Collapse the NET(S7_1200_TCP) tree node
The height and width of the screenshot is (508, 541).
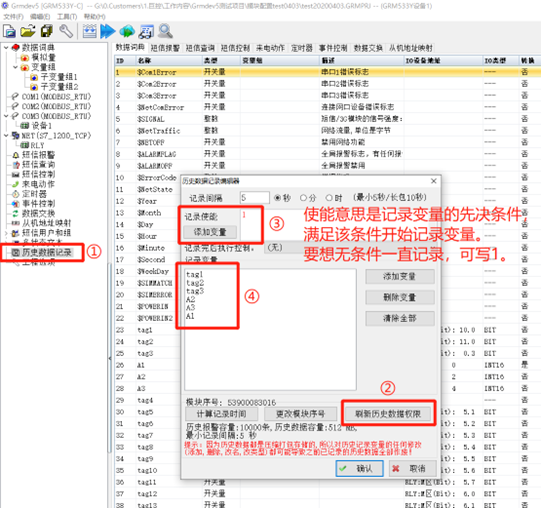coord(6,135)
